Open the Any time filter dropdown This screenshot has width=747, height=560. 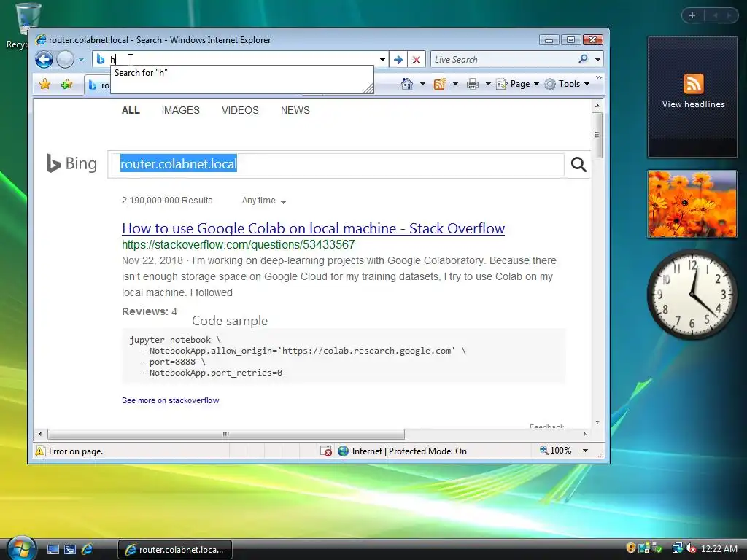point(264,201)
